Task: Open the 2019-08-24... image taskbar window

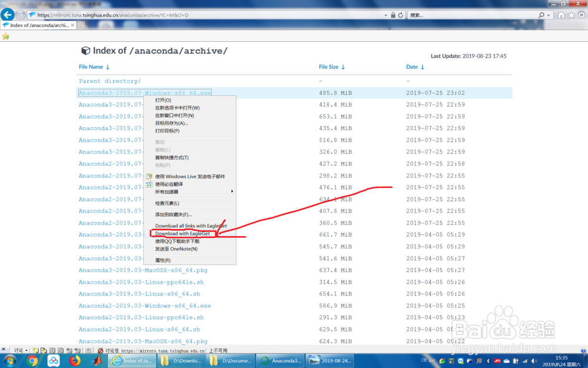Action: click(329, 361)
